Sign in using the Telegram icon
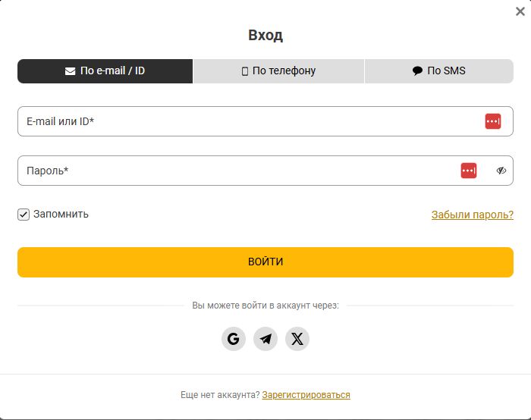Screen dimensions: 531x420 pos(265,339)
